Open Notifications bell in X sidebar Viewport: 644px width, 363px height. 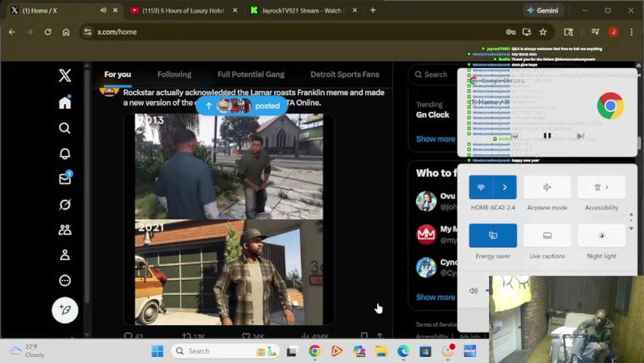(x=65, y=154)
